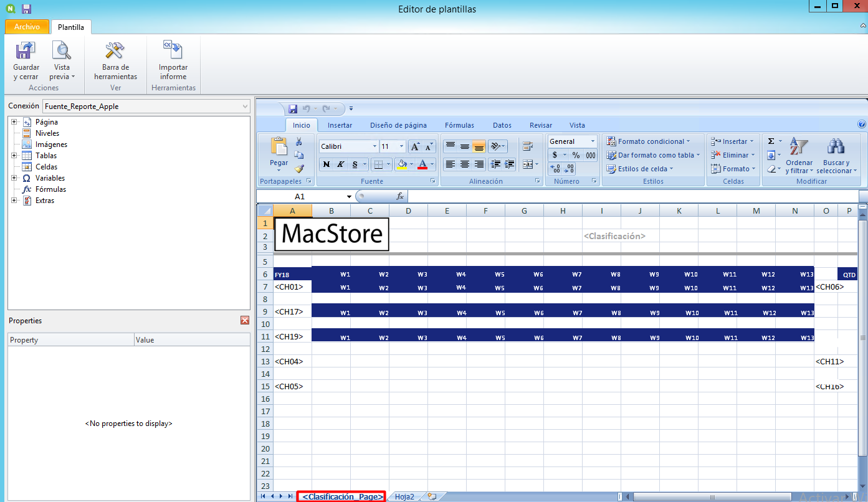This screenshot has width=868, height=502.
Task: Decrease font size with the small A
Action: [429, 147]
